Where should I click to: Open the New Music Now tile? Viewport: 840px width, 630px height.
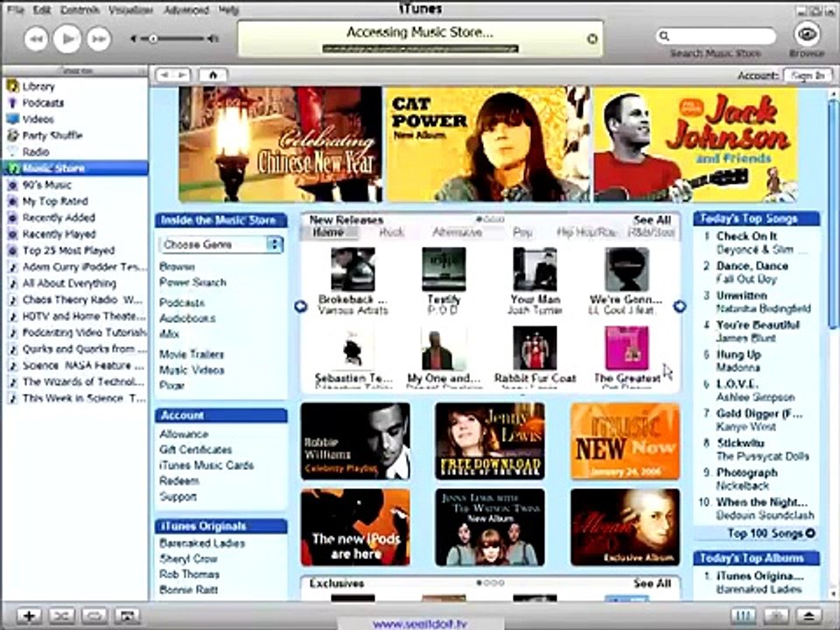(625, 441)
